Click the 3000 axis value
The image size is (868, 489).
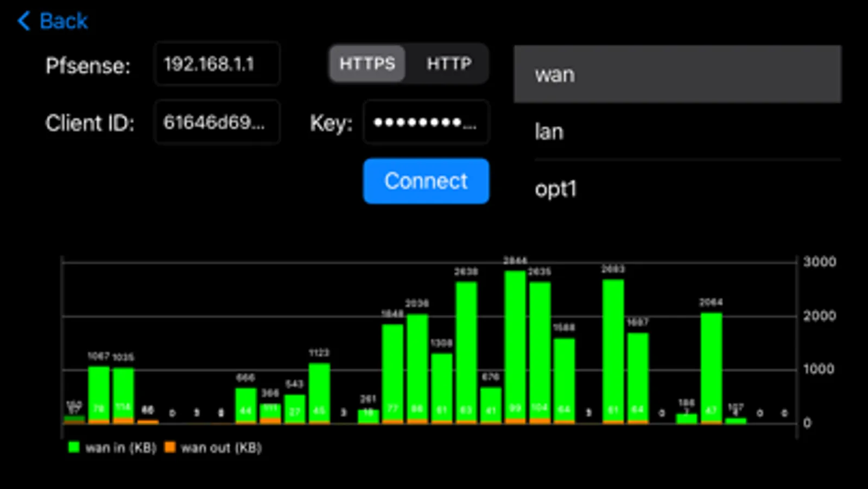pos(819,262)
